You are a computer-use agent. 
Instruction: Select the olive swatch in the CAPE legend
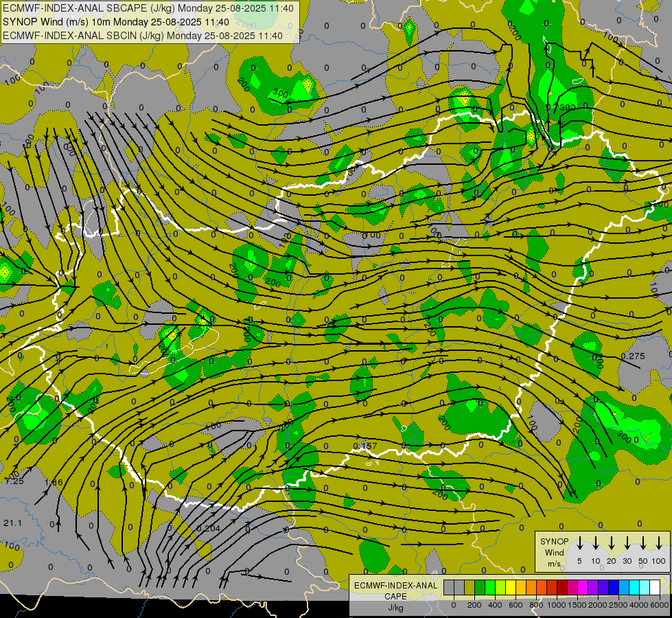coord(470,587)
